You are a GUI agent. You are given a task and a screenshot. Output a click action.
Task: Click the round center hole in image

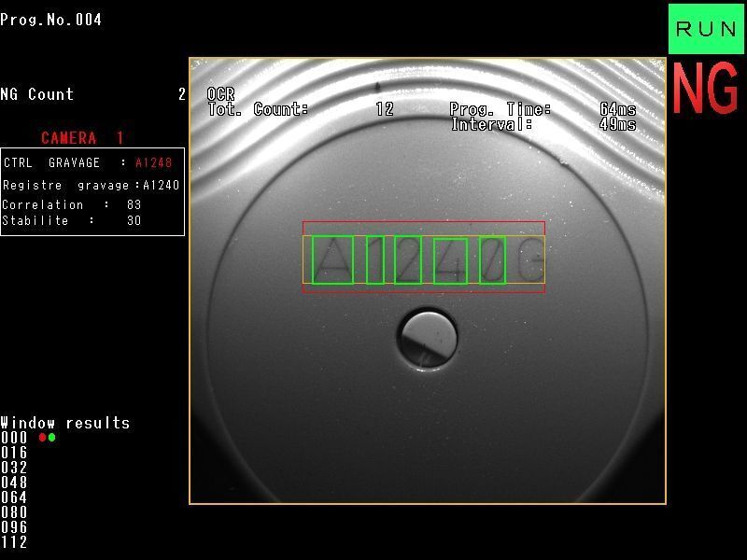pos(428,340)
